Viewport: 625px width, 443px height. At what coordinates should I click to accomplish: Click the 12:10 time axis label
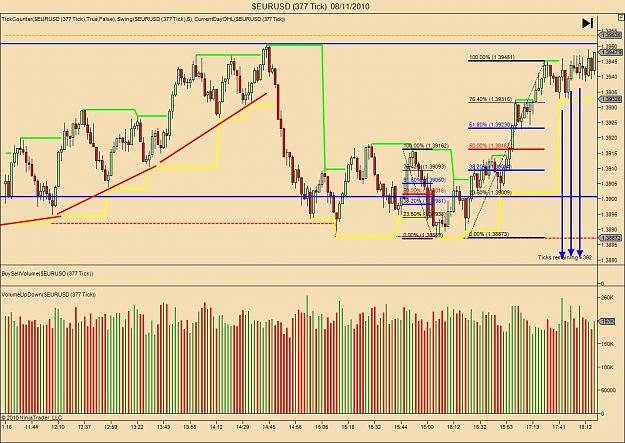click(x=58, y=427)
